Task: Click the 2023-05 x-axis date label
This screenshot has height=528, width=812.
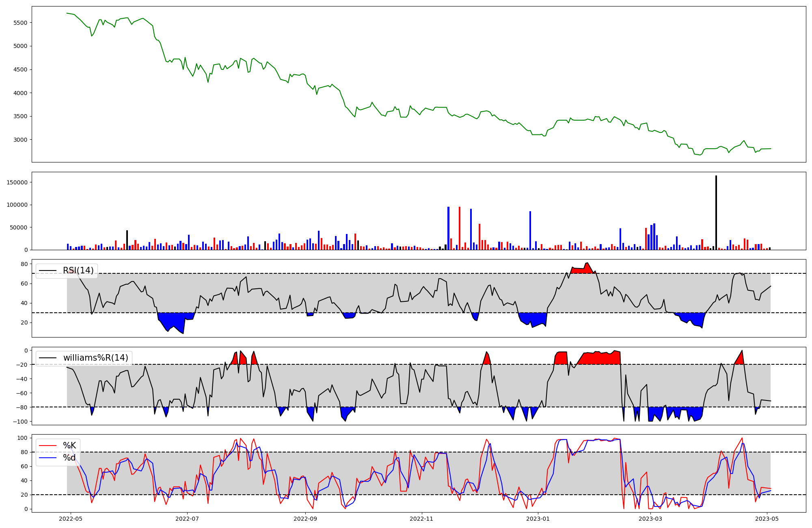Action: click(x=767, y=519)
